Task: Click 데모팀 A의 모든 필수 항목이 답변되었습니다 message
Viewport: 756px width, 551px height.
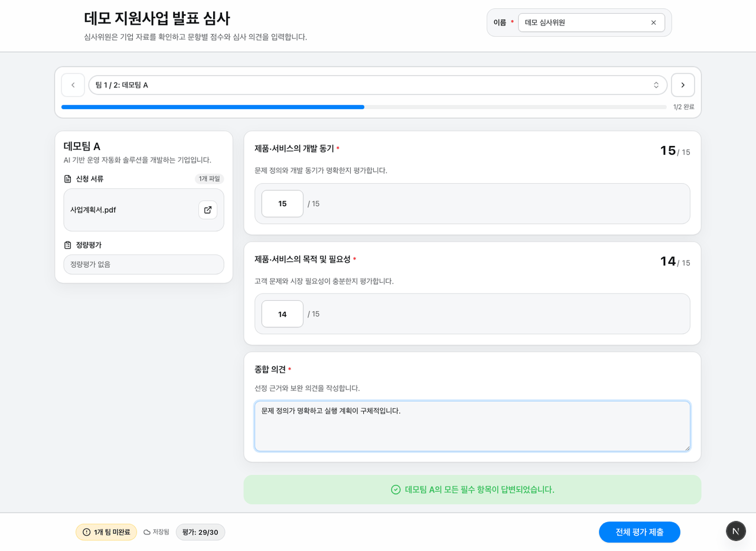Action: 480,490
